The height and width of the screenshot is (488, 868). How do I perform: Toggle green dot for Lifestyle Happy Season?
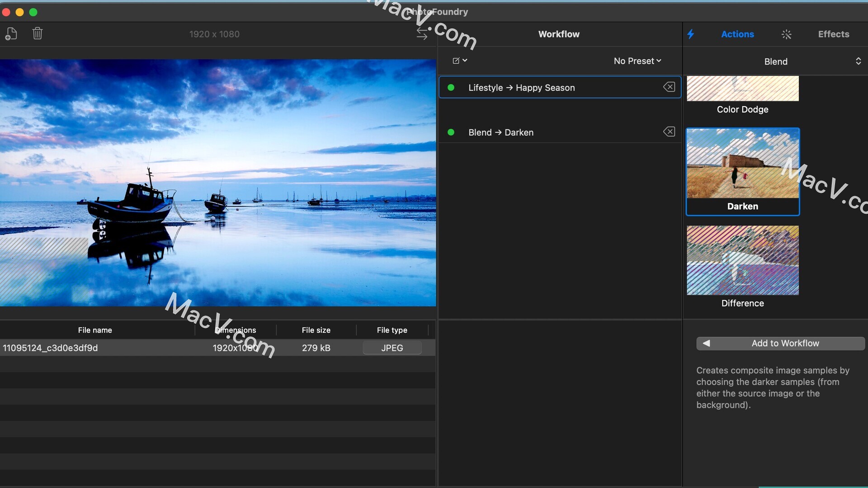click(x=451, y=88)
